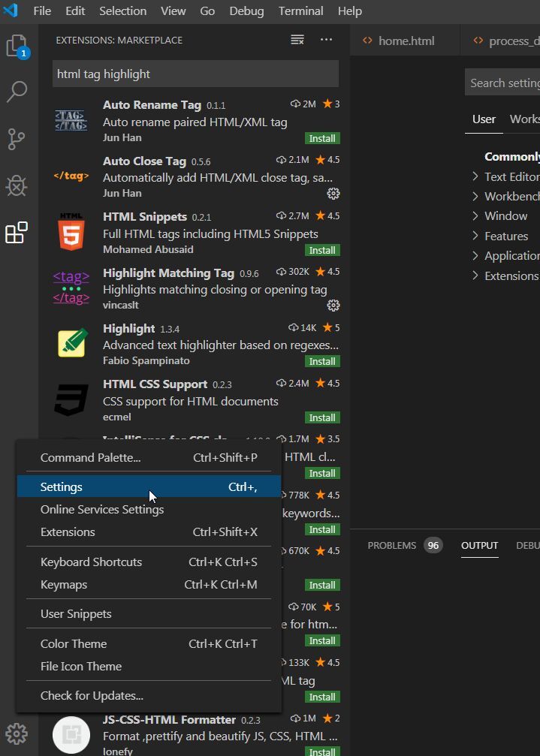This screenshot has height=756, width=540.
Task: Open the Edit menu
Action: (x=75, y=11)
